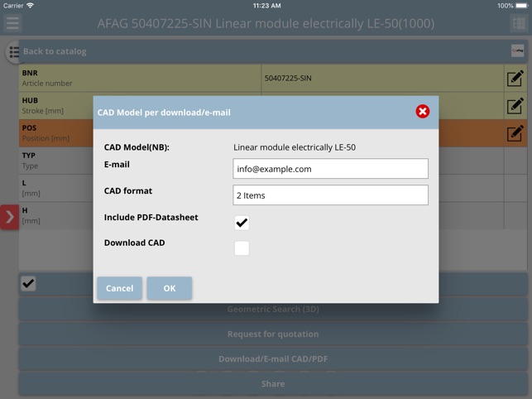Tap the battery indicator
The image size is (532, 399).
522,6
